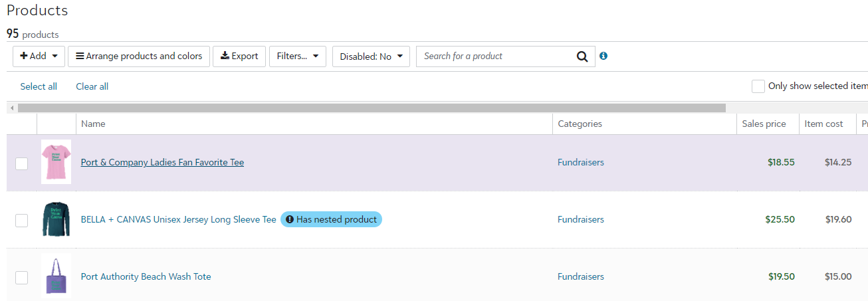This screenshot has width=868, height=301.
Task: Select the BELLA + CANVAS Long Sleeve Tee checkbox
Action: click(x=21, y=221)
